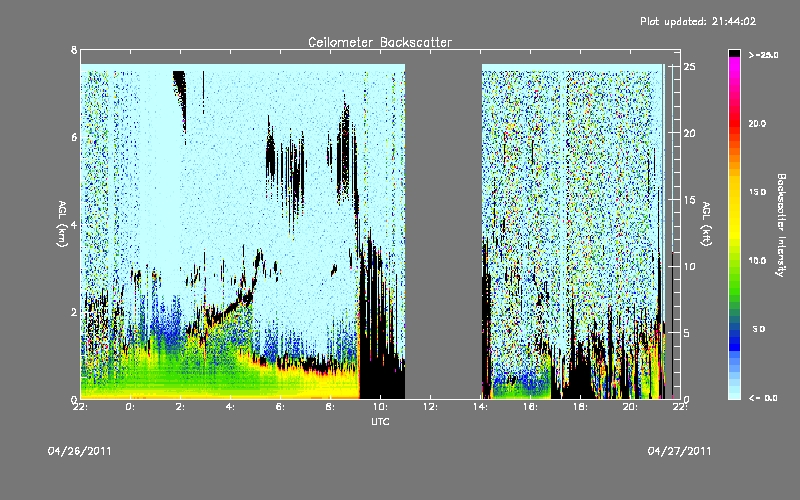This screenshot has height=500, width=800.
Task: Click the '6:' hour tick on x-axis
Action: click(x=281, y=407)
